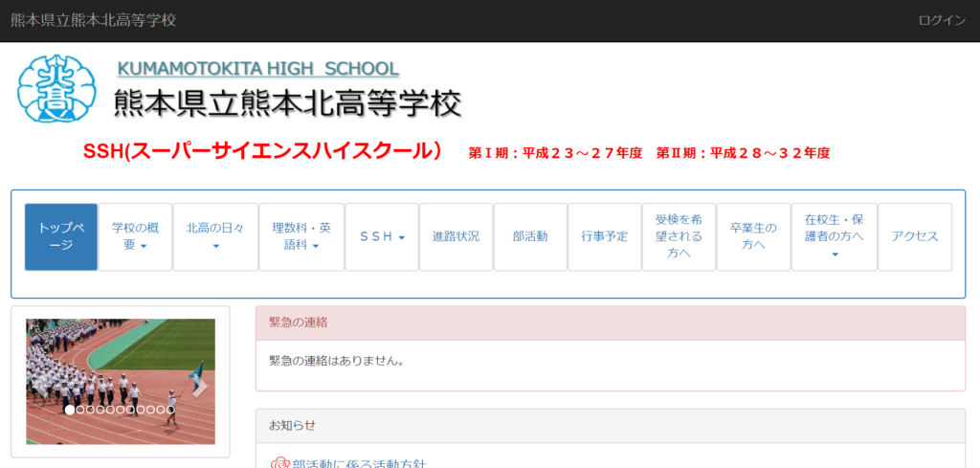
Task: Select 部活動 in navigation menu
Action: (x=530, y=236)
